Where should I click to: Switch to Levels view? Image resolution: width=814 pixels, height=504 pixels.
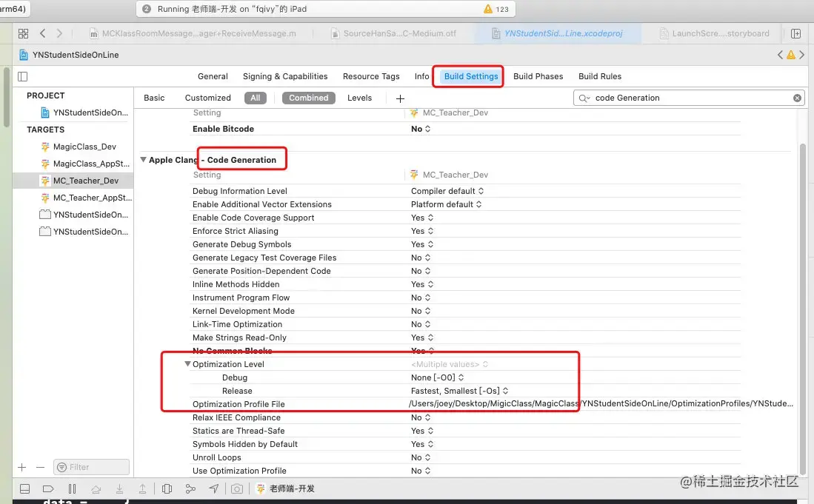(x=359, y=98)
